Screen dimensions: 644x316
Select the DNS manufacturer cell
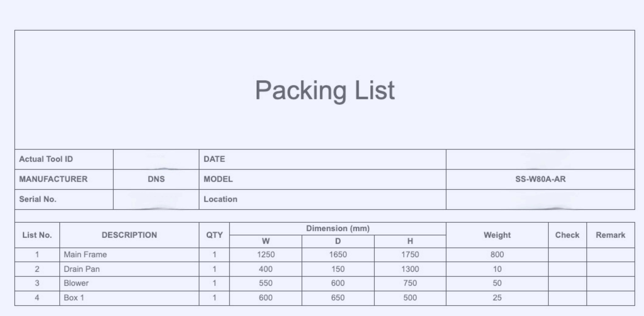[x=156, y=179]
